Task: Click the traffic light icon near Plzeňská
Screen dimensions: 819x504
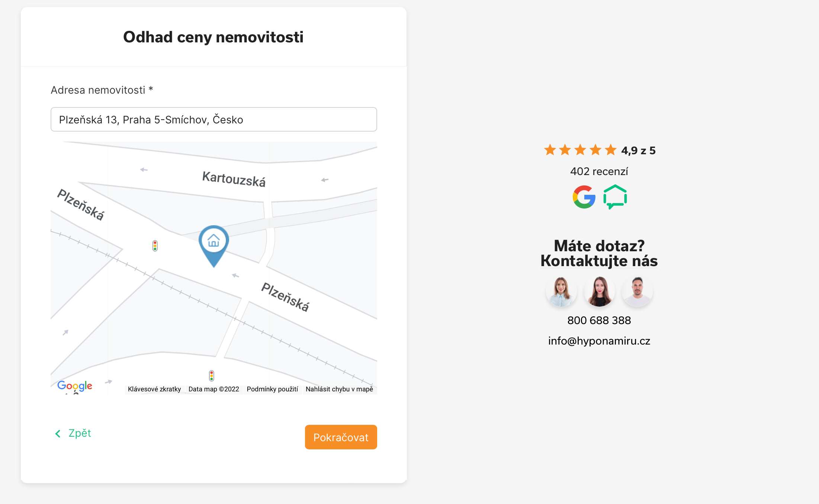Action: (155, 246)
